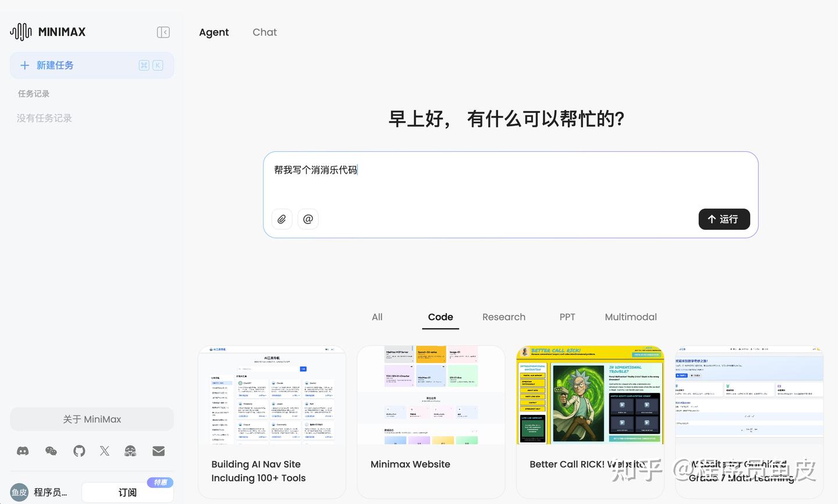Click the MiniMax waveform logo
838x504 pixels.
point(20,31)
